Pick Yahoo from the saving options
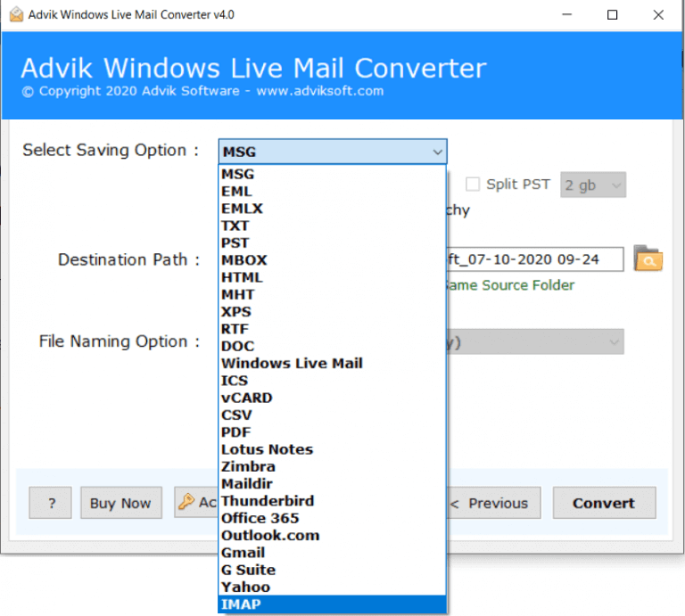Image resolution: width=685 pixels, height=616 pixels. [x=332, y=587]
